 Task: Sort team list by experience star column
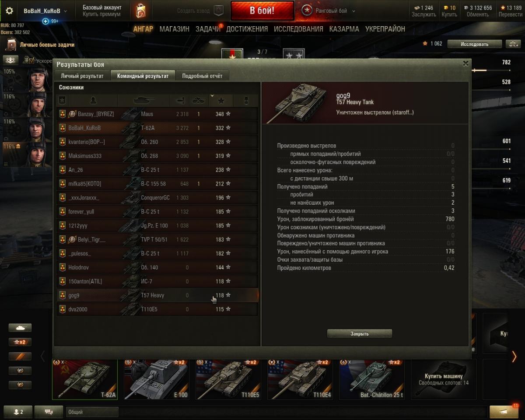(x=221, y=101)
